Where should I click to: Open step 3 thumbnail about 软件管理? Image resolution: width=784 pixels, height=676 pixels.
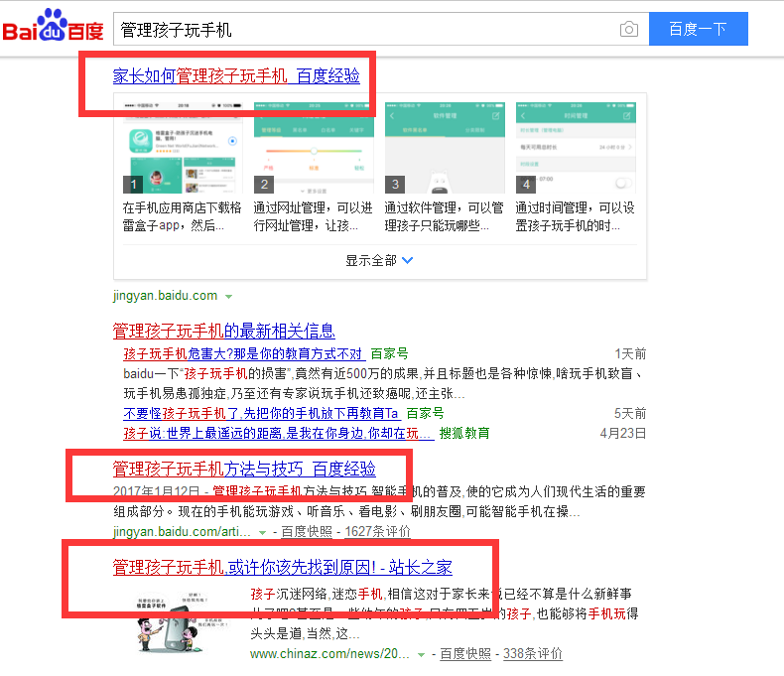(x=445, y=148)
